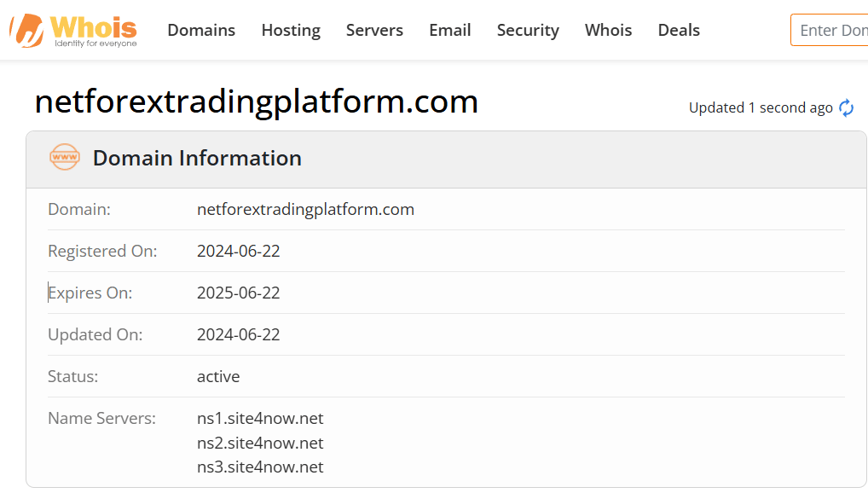Click the Updated On: label

(x=95, y=334)
